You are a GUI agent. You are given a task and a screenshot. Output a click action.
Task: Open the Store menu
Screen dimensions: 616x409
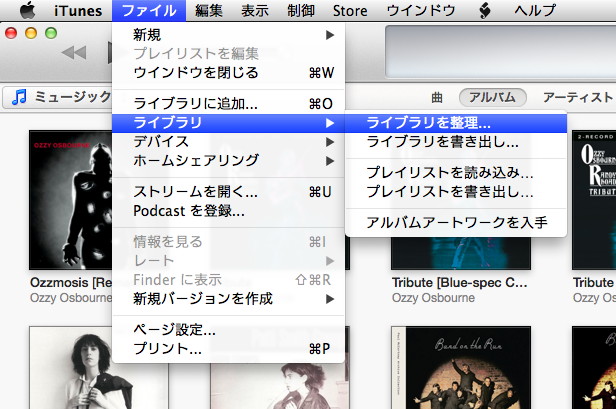tap(350, 11)
